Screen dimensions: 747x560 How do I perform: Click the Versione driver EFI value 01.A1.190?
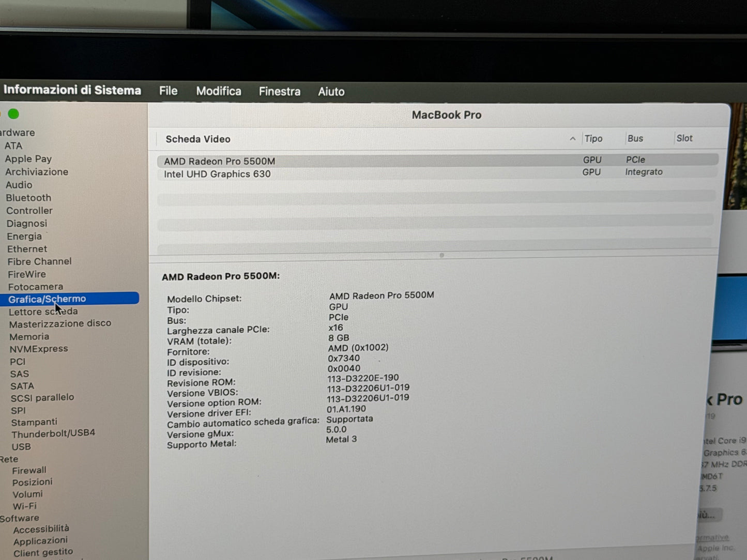[x=346, y=409]
